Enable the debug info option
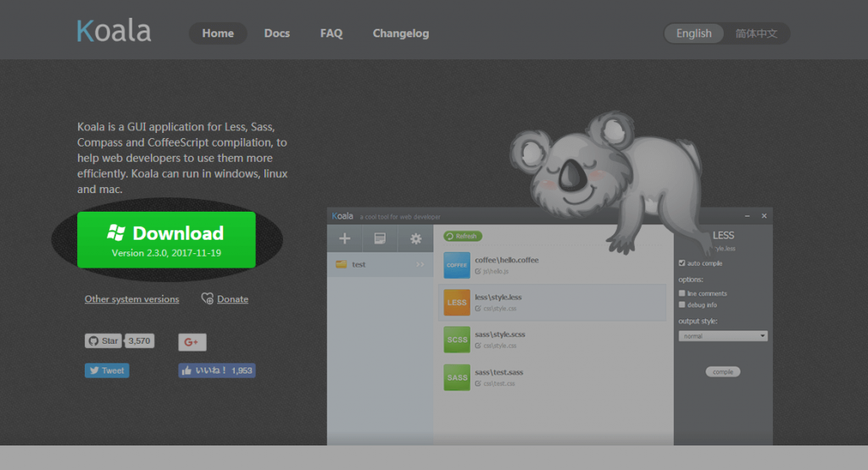The image size is (868, 470). click(x=682, y=305)
